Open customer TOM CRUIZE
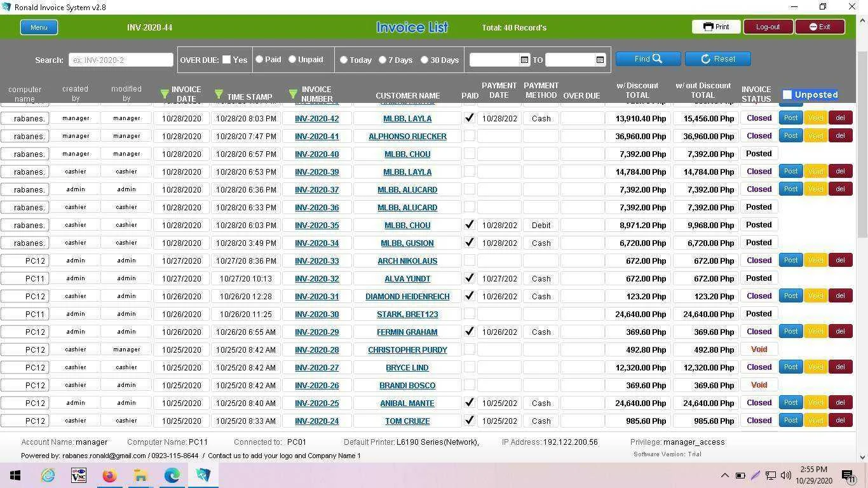The height and width of the screenshot is (488, 868). [407, 421]
